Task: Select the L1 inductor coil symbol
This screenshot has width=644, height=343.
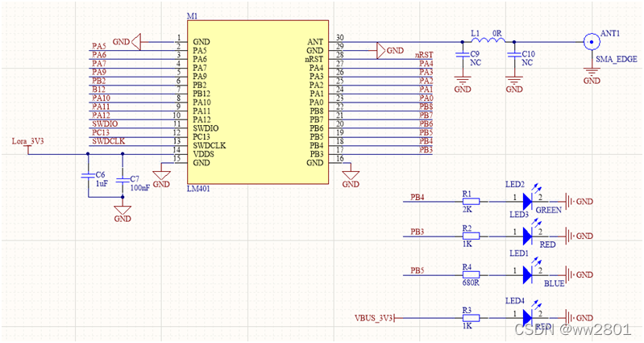Action: (488, 40)
